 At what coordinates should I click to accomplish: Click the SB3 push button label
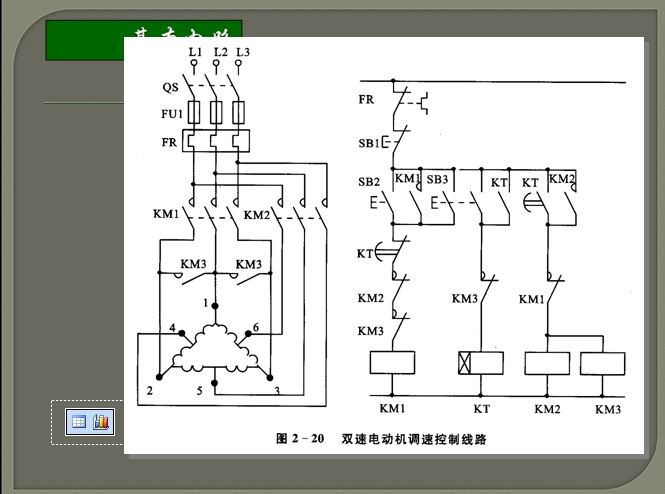point(437,179)
